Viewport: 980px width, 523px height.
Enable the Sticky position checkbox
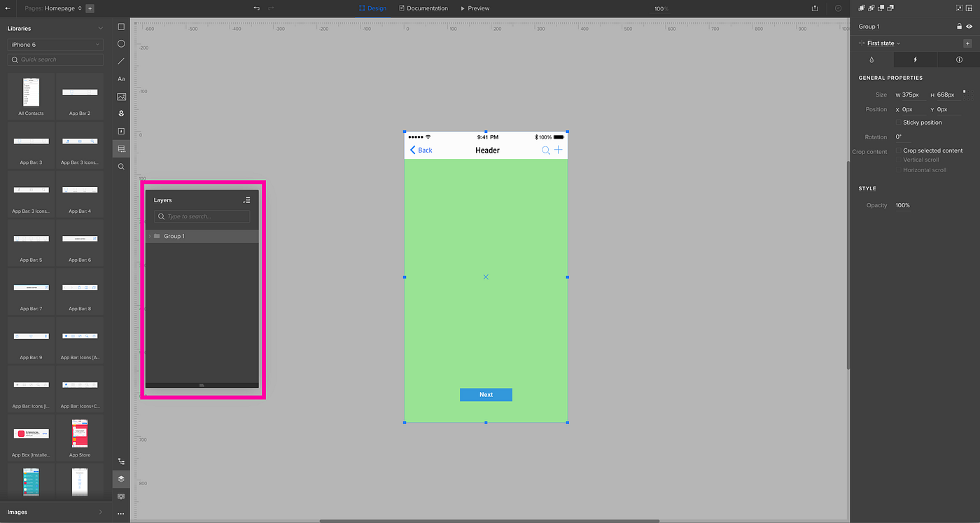[x=899, y=123]
